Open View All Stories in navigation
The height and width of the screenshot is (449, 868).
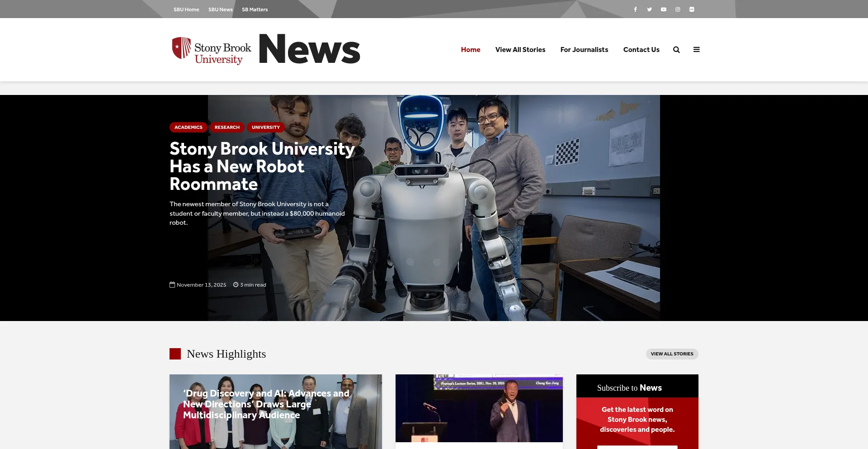(x=520, y=50)
